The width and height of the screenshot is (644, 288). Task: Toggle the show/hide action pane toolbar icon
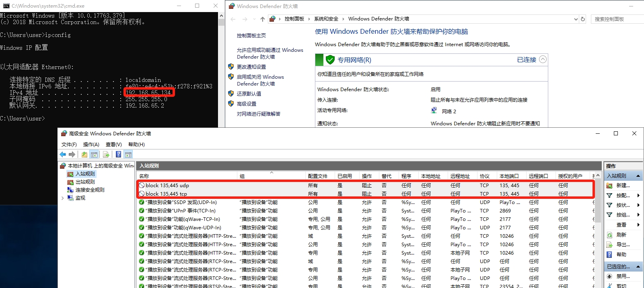coord(128,155)
